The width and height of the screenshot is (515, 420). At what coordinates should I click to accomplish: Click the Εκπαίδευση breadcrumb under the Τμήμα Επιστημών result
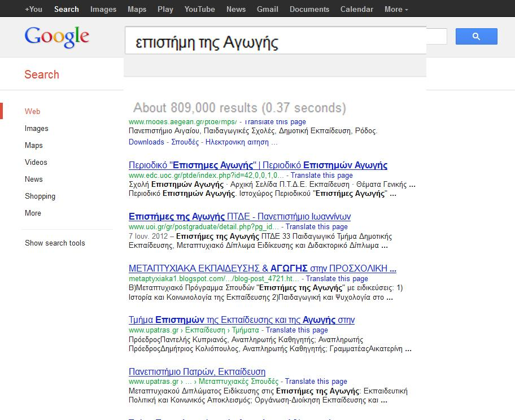[205, 330]
